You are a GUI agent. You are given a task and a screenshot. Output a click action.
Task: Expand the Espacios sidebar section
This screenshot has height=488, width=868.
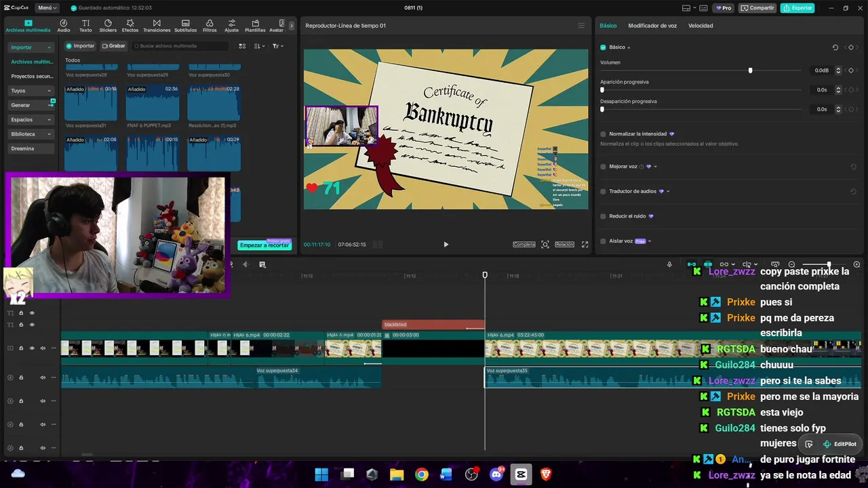tap(49, 120)
